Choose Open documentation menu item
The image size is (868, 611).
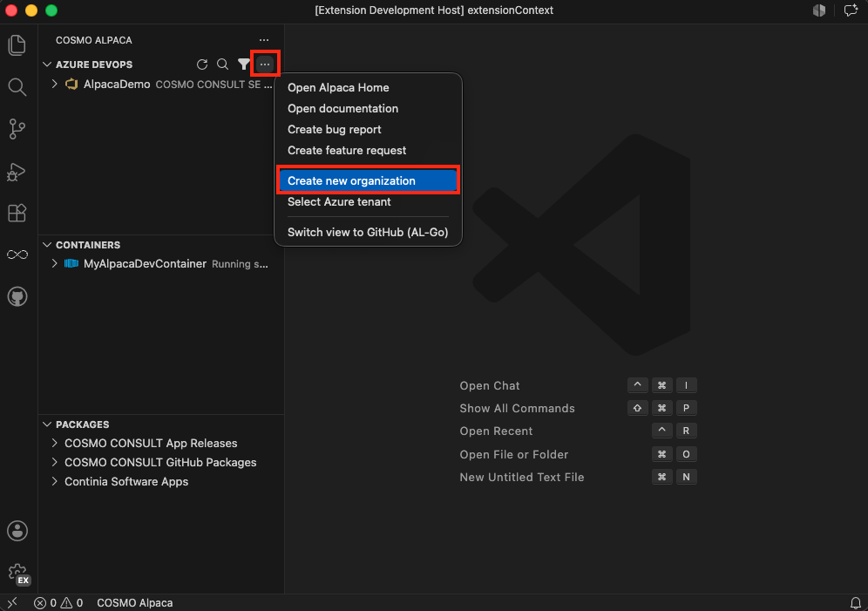pos(368,108)
